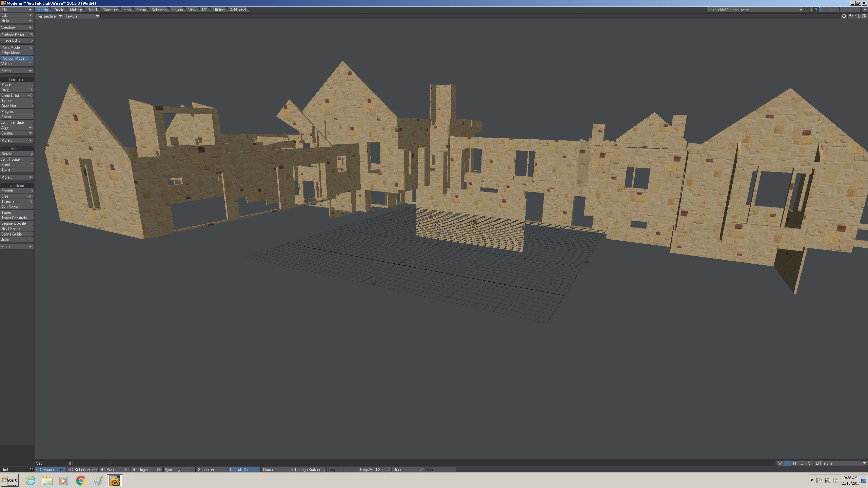The height and width of the screenshot is (488, 868).
Task: Open the Texture display mode dropdown
Action: coord(82,16)
